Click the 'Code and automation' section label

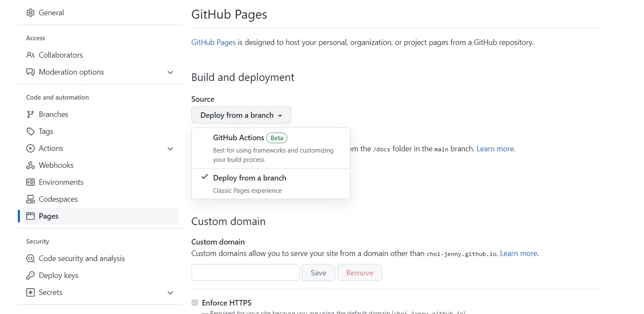tap(58, 97)
